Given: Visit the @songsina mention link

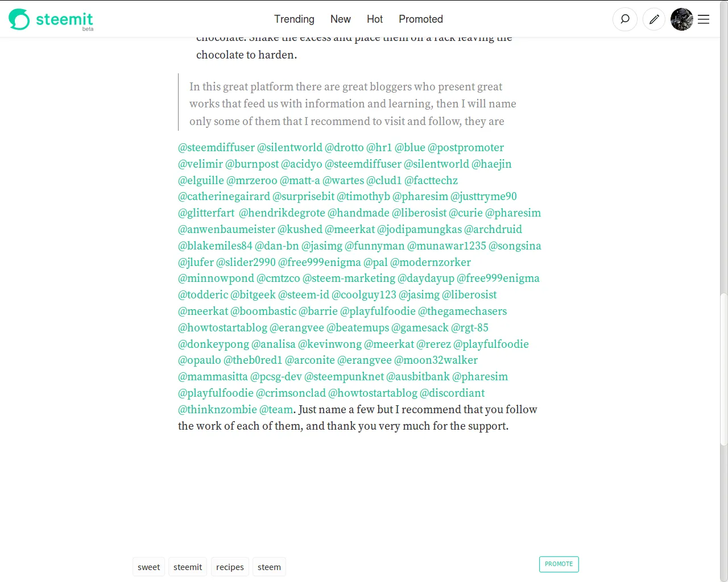Looking at the screenshot, I should (x=515, y=246).
